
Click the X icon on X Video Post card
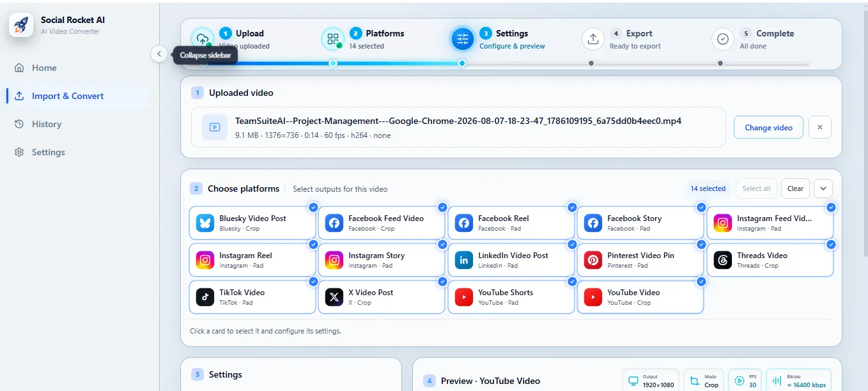click(334, 297)
